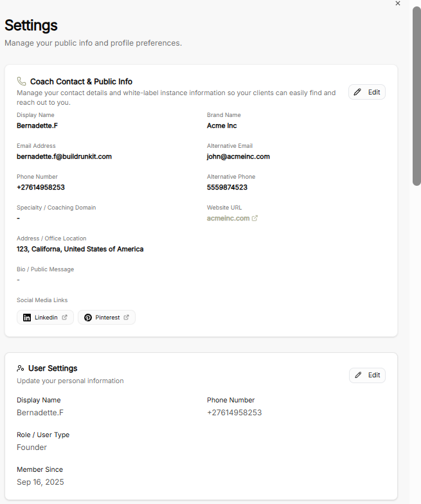Click the pencil icon in Coach Contact Edit button
Viewport: 421px width, 504px height.
pyautogui.click(x=357, y=93)
